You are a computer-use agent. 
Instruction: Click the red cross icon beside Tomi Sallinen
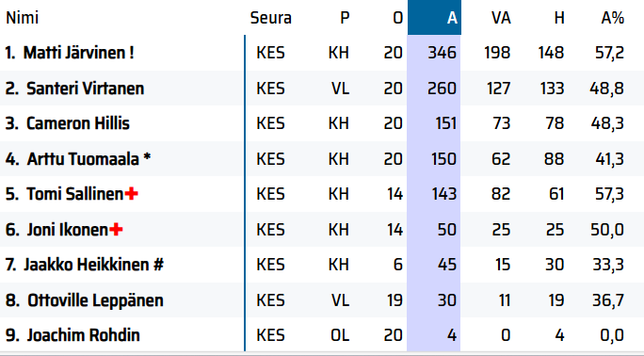click(132, 193)
